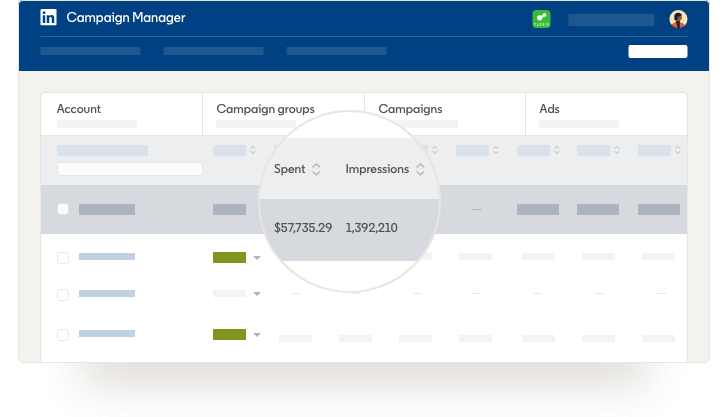Open the green Flexis account icon
Image resolution: width=728 pixels, height=417 pixels.
tap(541, 19)
